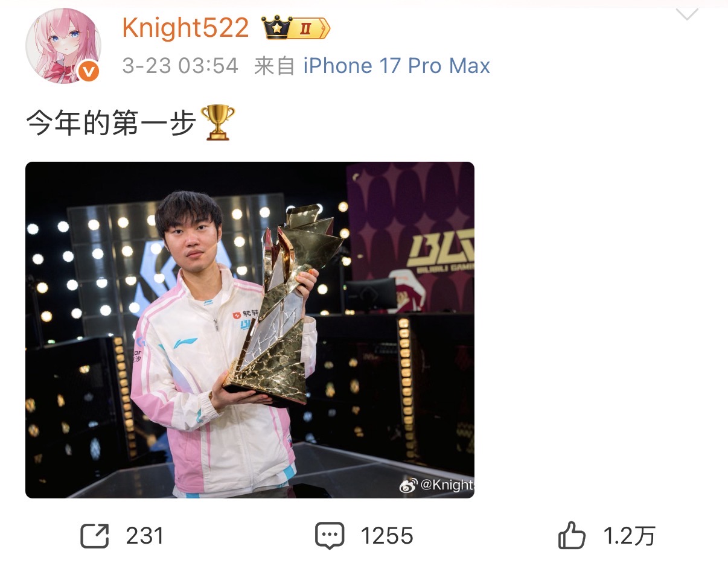Viewport: 728px width, 569px height.
Task: Click the comment speech bubble icon
Action: pos(330,536)
